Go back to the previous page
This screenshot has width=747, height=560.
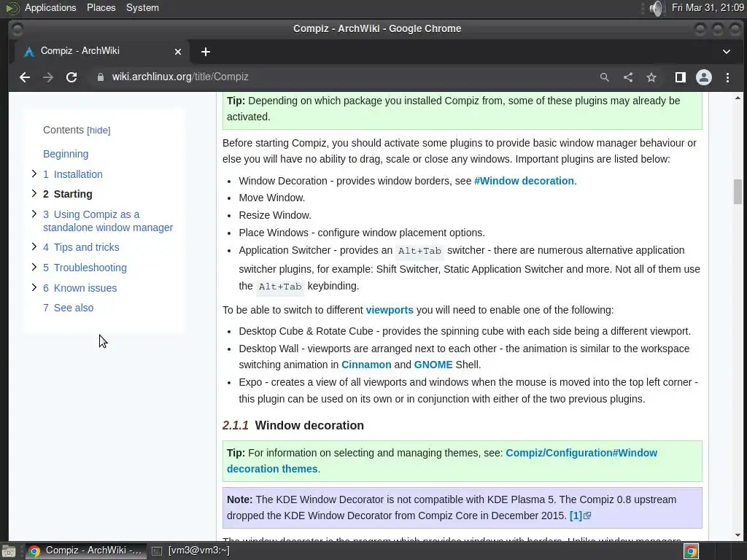25,77
